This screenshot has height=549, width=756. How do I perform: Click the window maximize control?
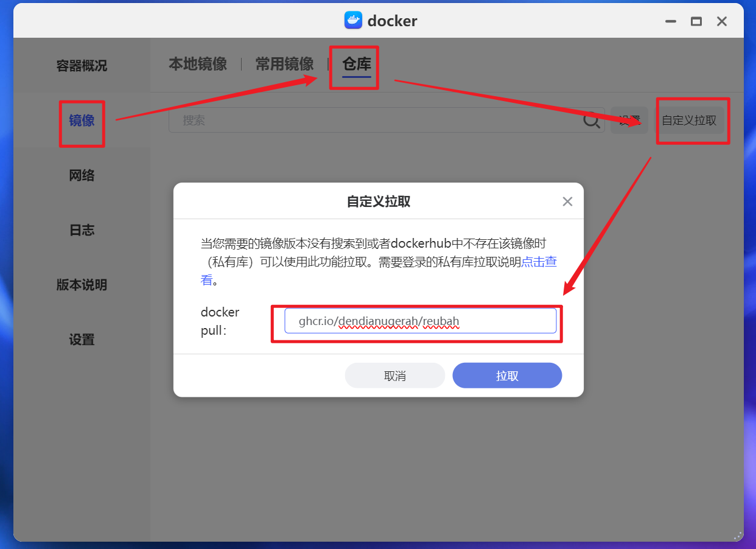(x=696, y=21)
